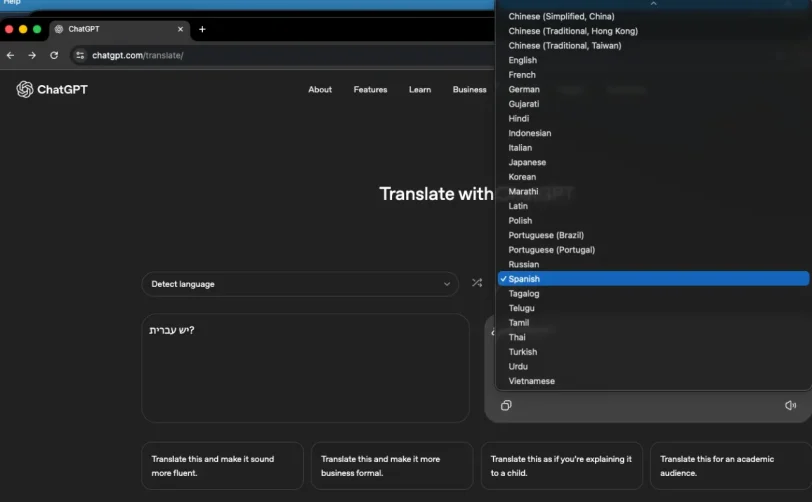Close the ChatGPT browser tab
This screenshot has width=812, height=502.
(180, 29)
